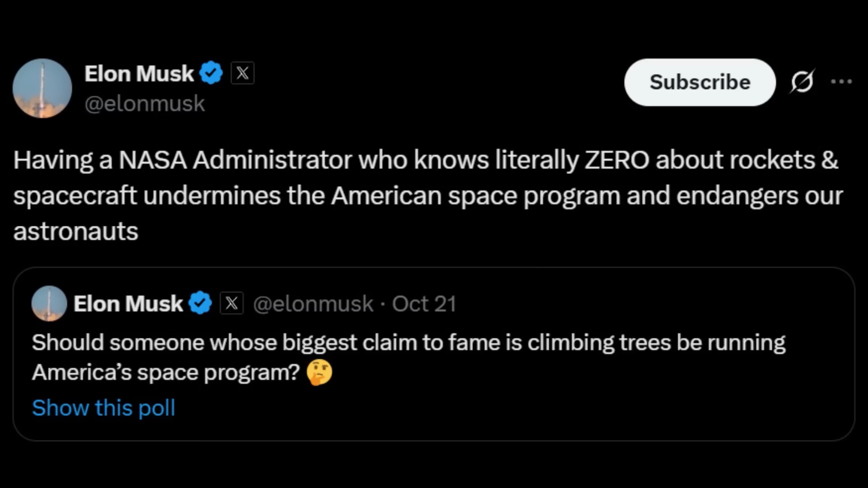The image size is (868, 488).
Task: Click Elon Musk name in quoted post
Action: [128, 304]
